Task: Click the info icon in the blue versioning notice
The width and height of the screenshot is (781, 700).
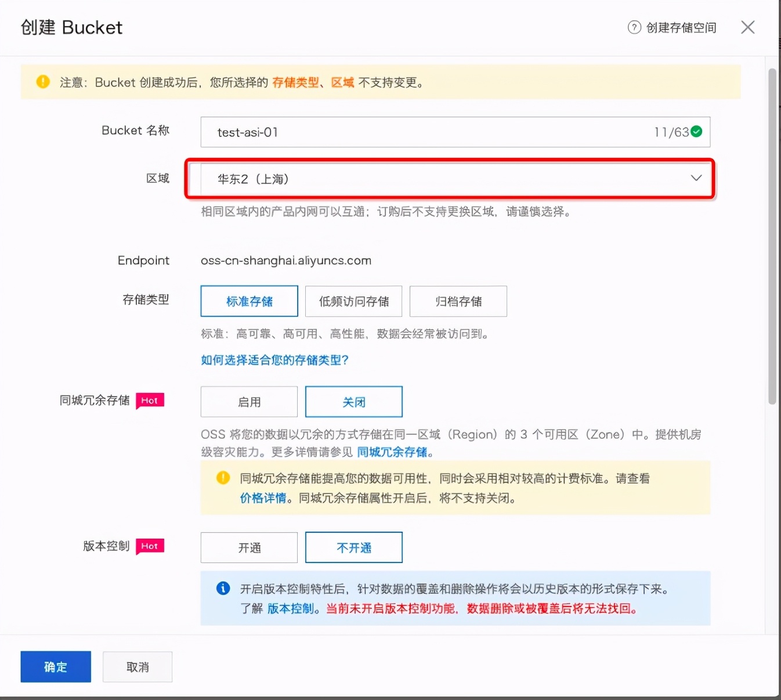Action: coord(223,588)
